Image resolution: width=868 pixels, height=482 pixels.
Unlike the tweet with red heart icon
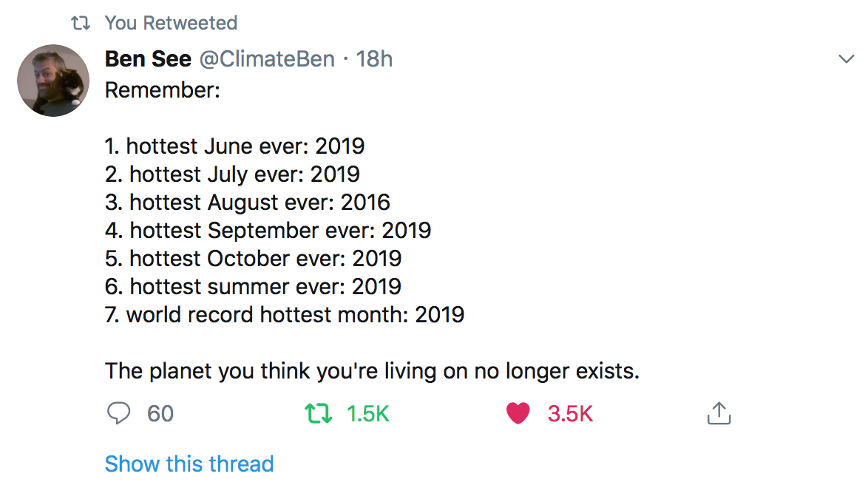[518, 413]
